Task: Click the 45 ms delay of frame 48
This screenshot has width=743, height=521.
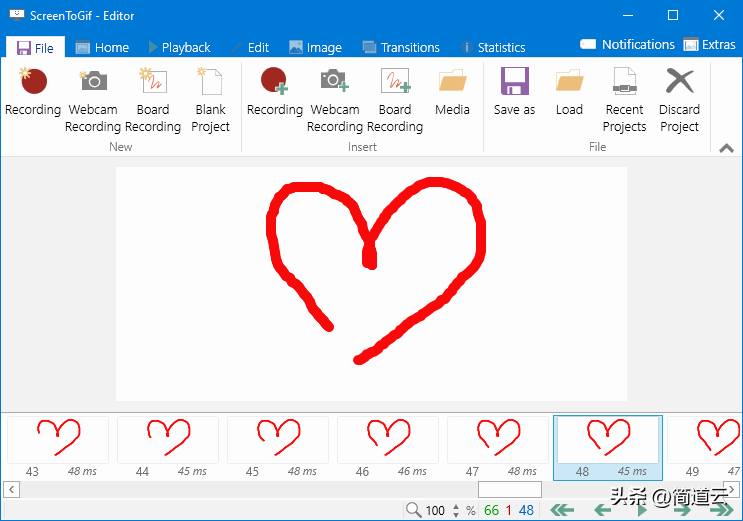Action: pos(632,471)
